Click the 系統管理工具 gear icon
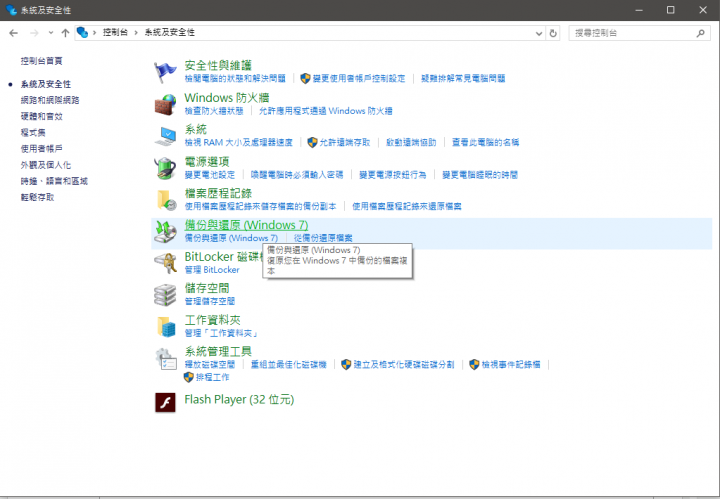 pyautogui.click(x=165, y=359)
